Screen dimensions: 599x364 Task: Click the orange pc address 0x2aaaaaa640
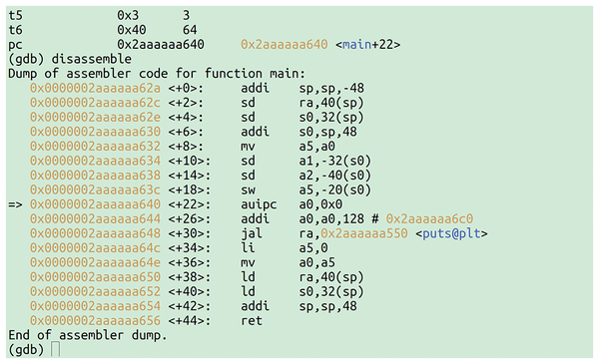[x=284, y=45]
